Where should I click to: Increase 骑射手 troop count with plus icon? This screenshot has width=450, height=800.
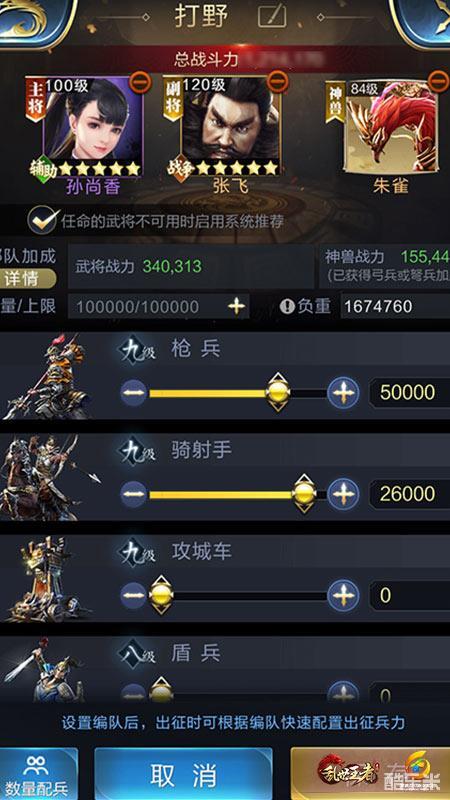[343, 494]
